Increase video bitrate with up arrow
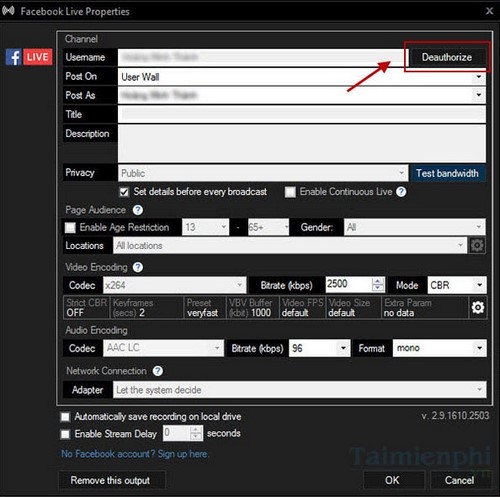 point(378,281)
